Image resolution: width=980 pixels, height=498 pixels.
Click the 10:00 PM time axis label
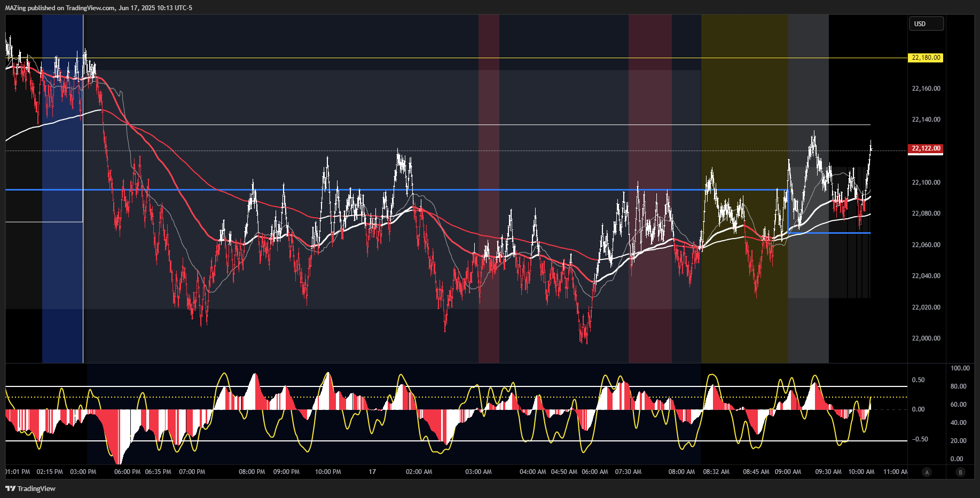(x=328, y=472)
